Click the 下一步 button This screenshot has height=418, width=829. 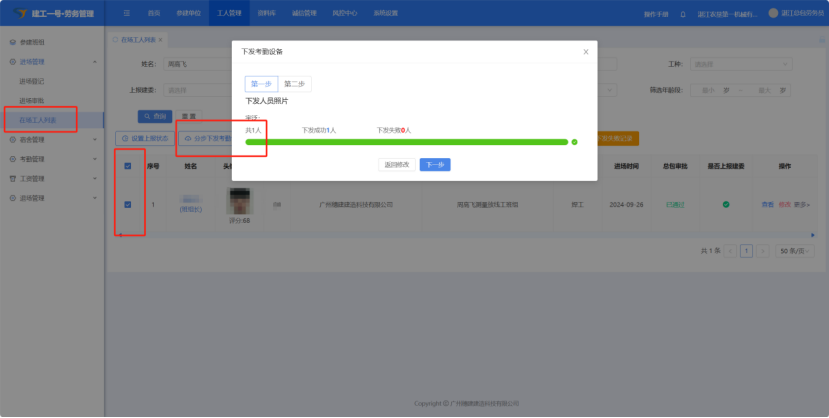point(434,164)
